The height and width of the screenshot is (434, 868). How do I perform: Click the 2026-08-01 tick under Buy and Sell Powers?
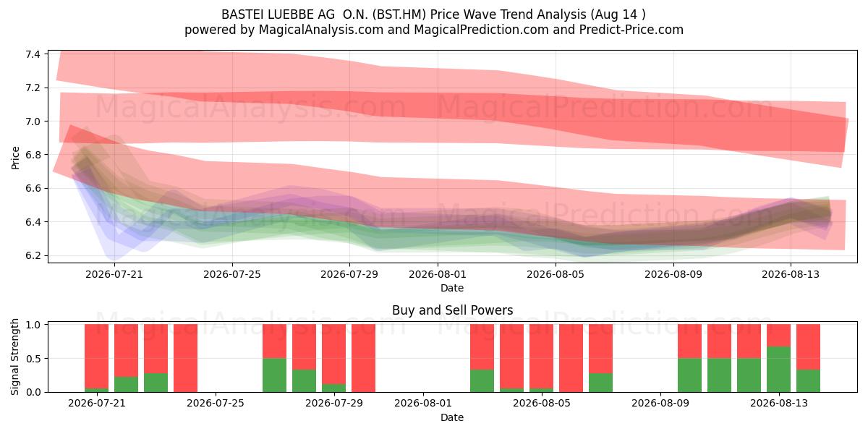click(423, 404)
